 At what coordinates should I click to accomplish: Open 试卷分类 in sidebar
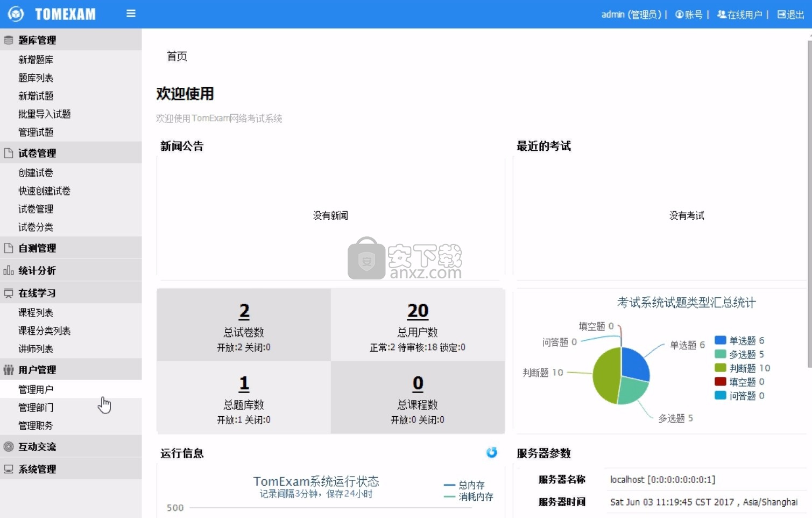tap(36, 227)
